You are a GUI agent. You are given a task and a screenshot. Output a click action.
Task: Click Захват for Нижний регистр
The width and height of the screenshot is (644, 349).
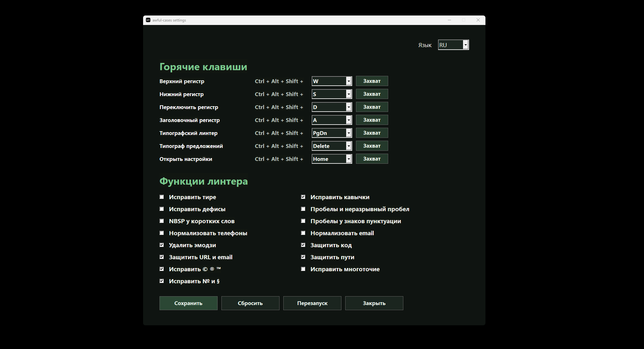pyautogui.click(x=372, y=94)
